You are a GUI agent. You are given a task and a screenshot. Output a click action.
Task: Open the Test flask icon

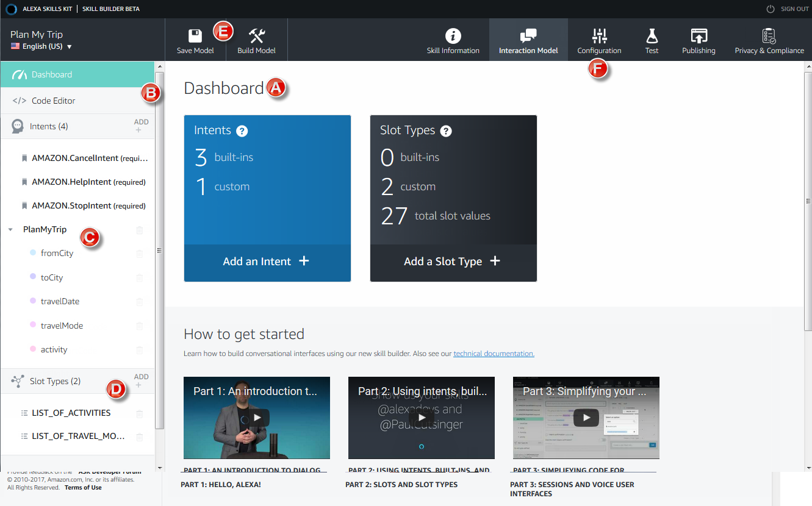point(652,36)
